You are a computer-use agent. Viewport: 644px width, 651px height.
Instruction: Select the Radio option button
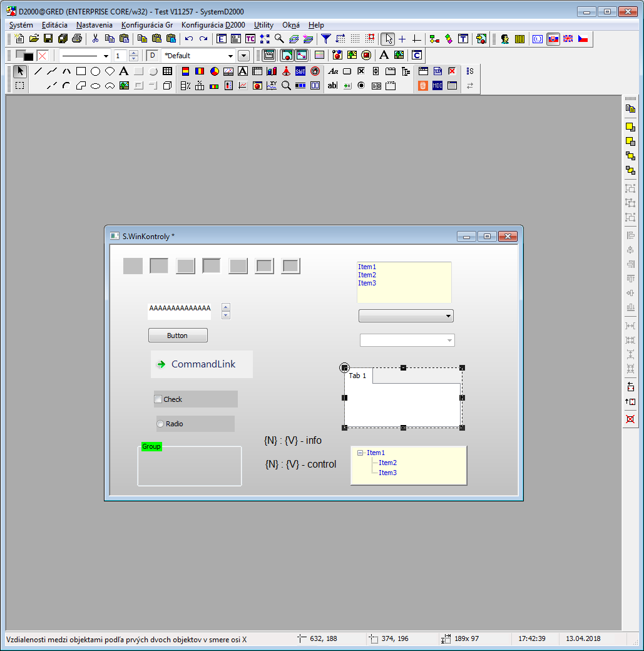point(161,424)
